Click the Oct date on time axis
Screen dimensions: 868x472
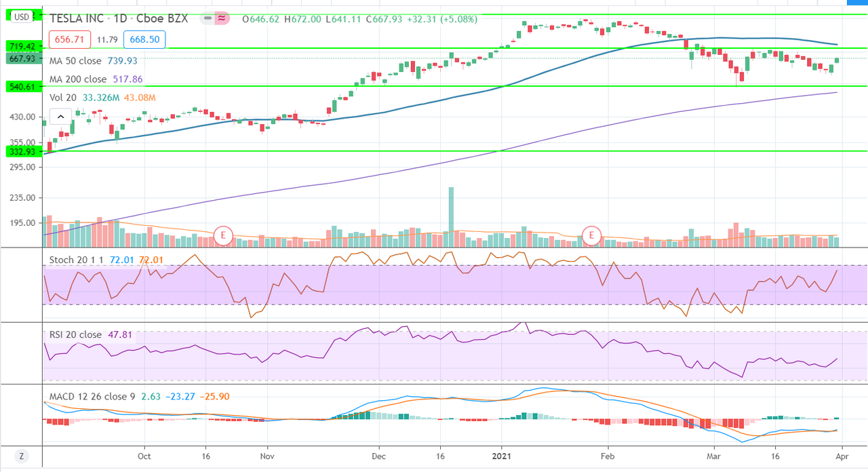click(143, 458)
